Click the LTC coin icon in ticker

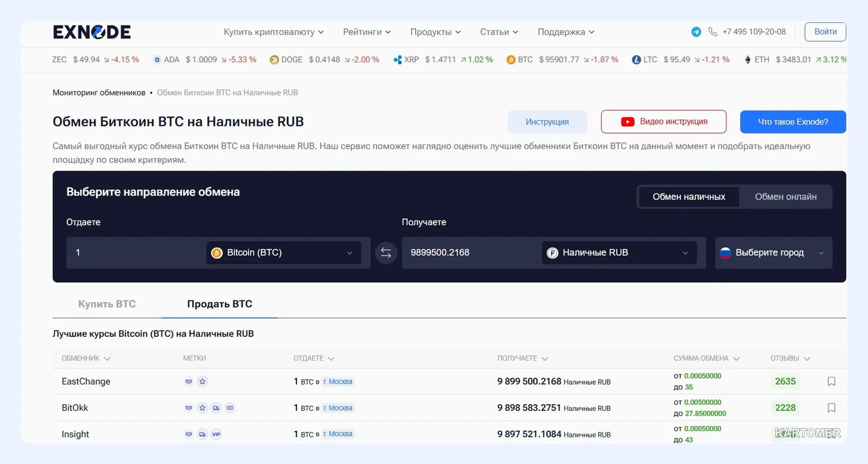pos(636,60)
